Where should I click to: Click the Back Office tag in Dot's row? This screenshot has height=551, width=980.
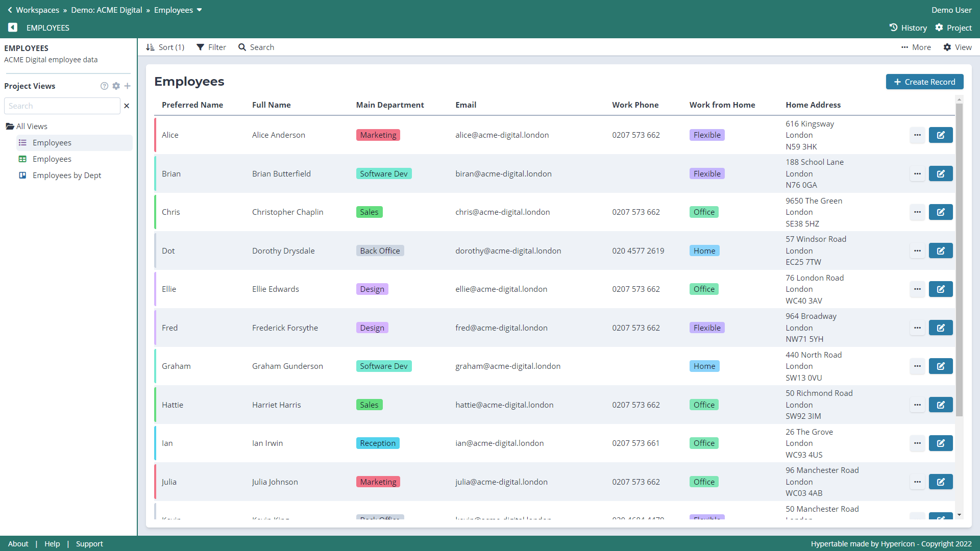coord(380,251)
